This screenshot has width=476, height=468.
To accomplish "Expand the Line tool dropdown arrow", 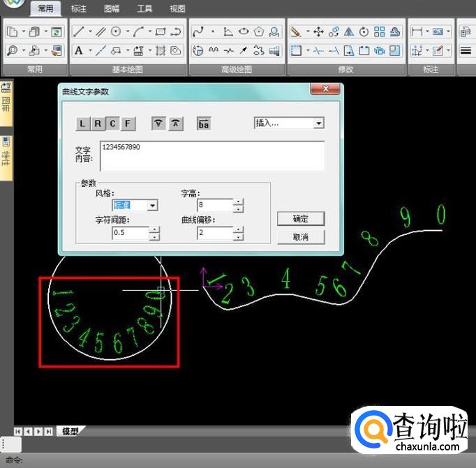I will pyautogui.click(x=91, y=31).
